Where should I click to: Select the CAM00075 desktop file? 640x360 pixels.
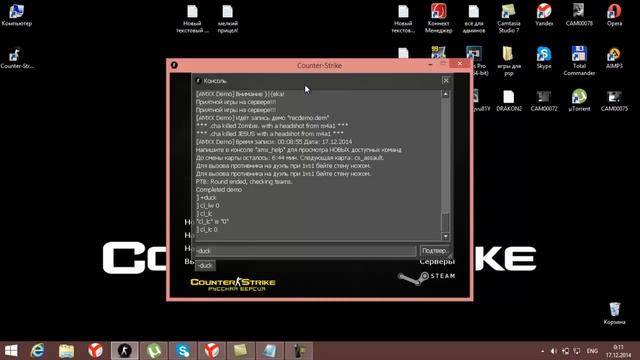coord(614,101)
